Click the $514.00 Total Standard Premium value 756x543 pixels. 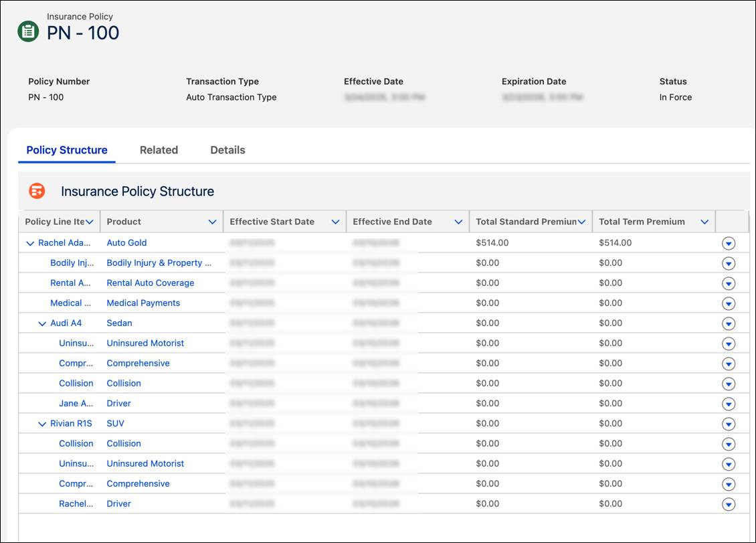(x=492, y=243)
